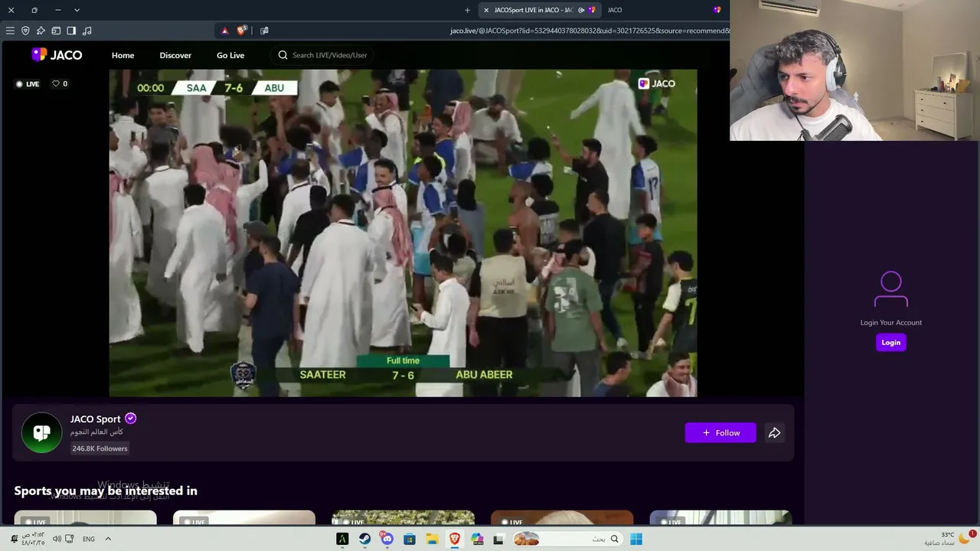Switch the ENG keyboard language
The width and height of the screenshot is (980, 551).
pyautogui.click(x=89, y=539)
